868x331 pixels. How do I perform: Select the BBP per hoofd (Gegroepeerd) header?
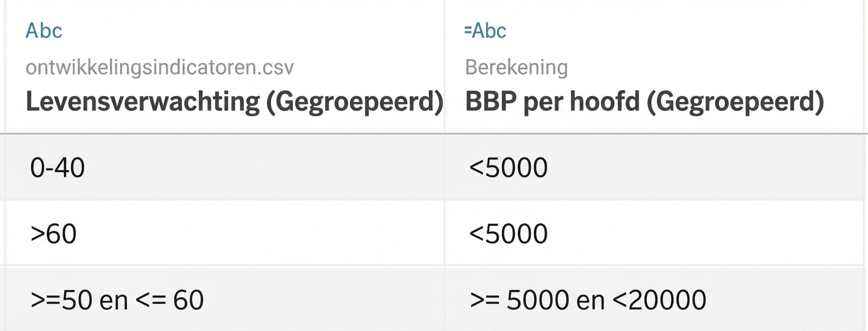[x=644, y=101]
